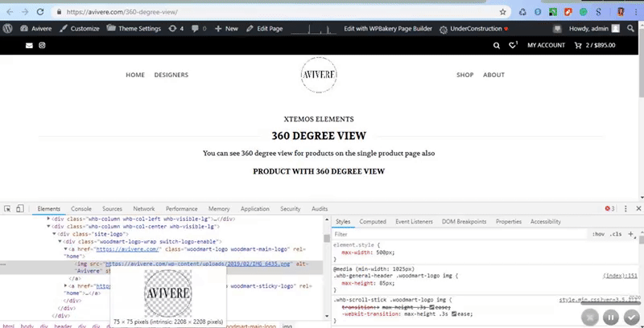Pause the screen recording
Screen dimensions: 644x328
tap(611, 317)
